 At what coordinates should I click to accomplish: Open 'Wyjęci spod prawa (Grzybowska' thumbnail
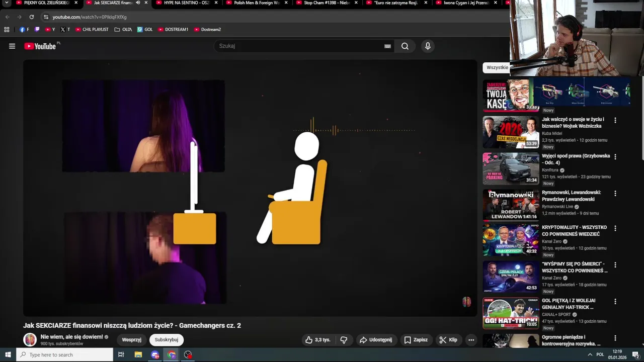tap(511, 169)
